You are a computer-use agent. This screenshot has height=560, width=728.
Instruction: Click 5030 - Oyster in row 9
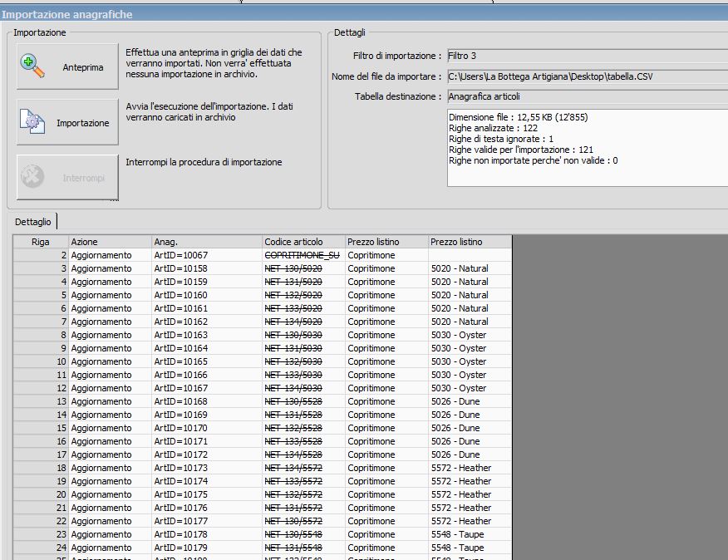[470, 348]
